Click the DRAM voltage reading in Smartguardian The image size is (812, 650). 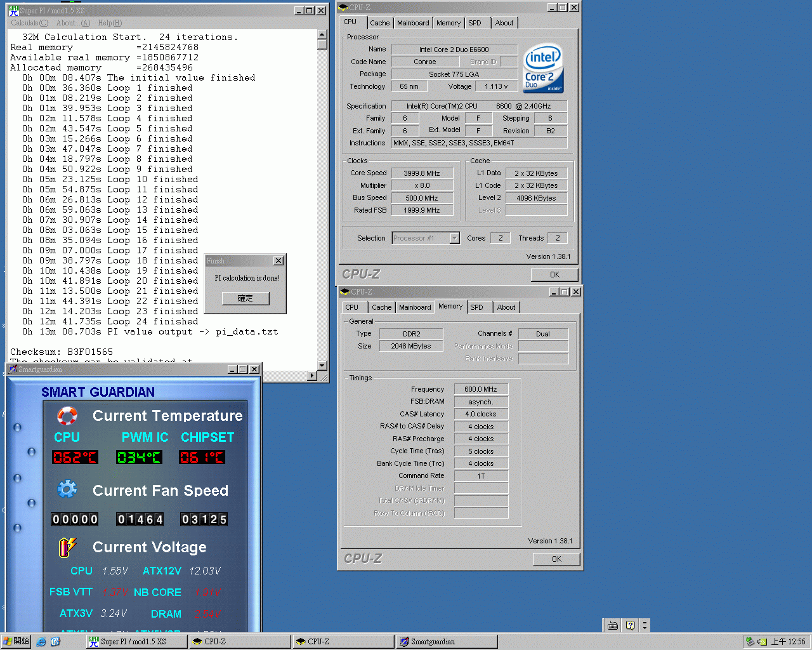pos(207,614)
